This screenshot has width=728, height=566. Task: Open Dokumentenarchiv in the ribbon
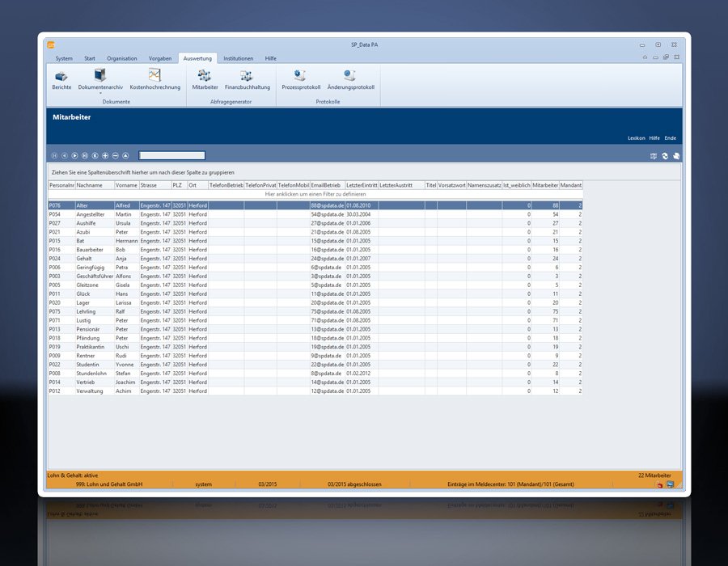100,80
